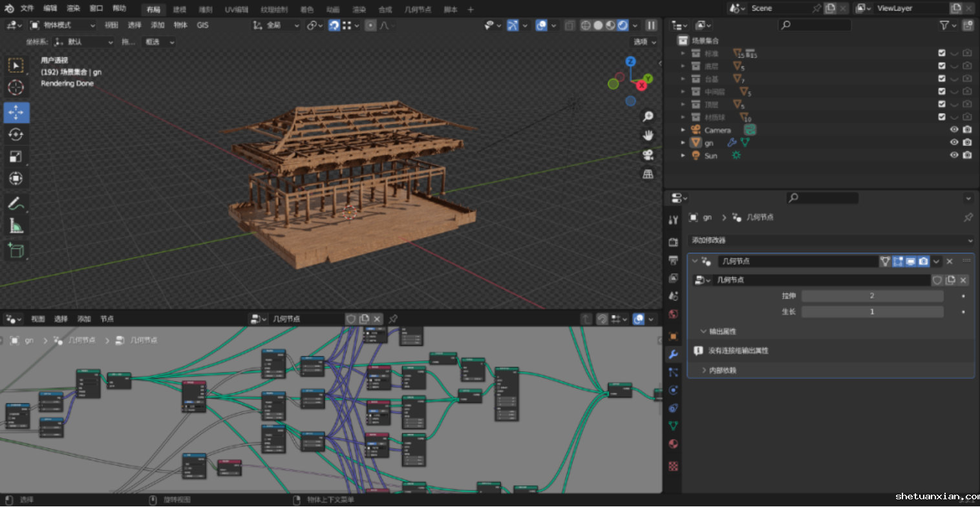
Task: Open the 添加 menu in node editor
Action: point(84,319)
